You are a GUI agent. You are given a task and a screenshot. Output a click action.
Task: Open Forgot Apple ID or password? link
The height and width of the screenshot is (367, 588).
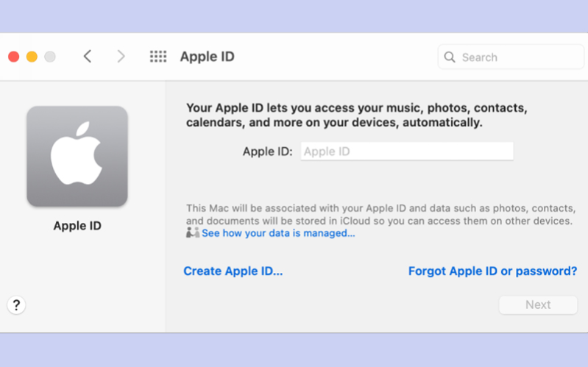click(x=492, y=271)
